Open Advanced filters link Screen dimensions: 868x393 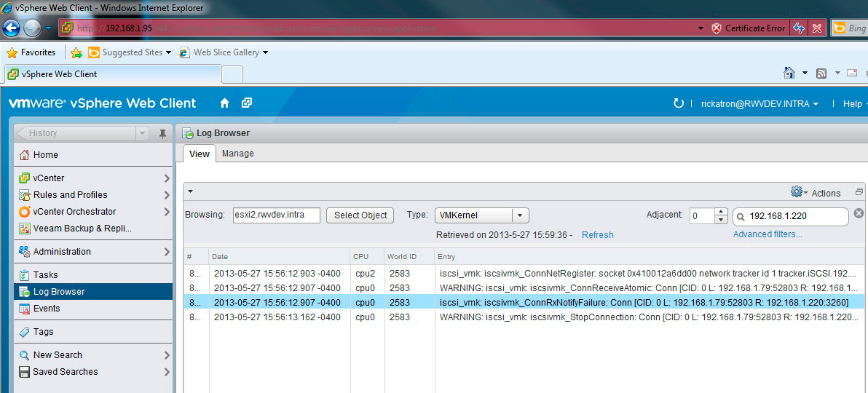[768, 234]
